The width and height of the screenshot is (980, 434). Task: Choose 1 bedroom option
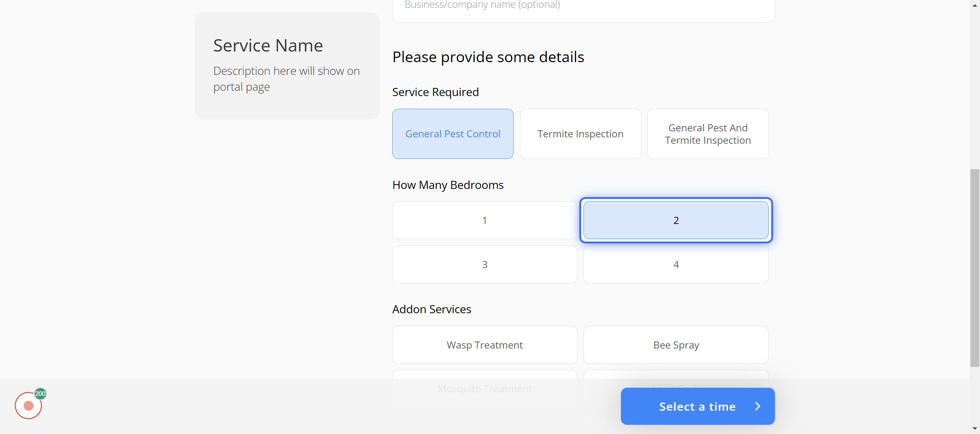coord(484,220)
